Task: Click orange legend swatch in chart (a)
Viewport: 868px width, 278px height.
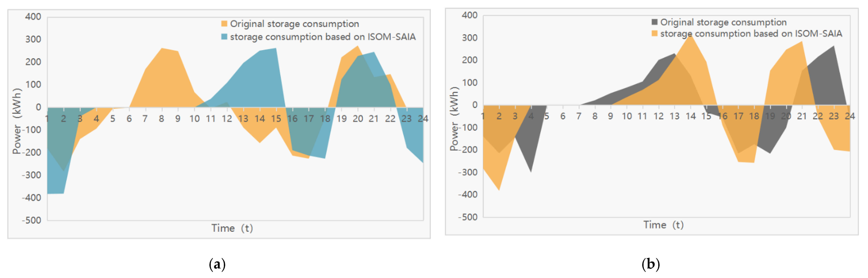Action: tap(224, 24)
